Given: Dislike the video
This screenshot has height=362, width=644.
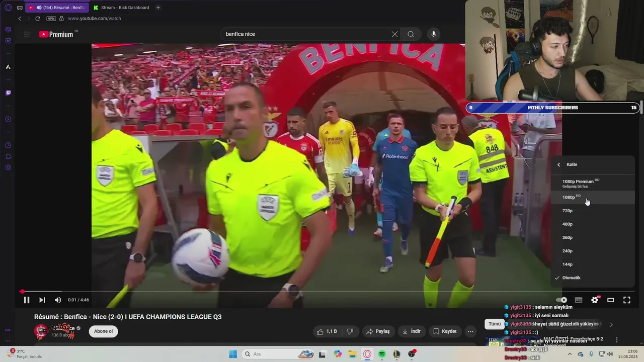Looking at the screenshot, I should click(x=350, y=331).
